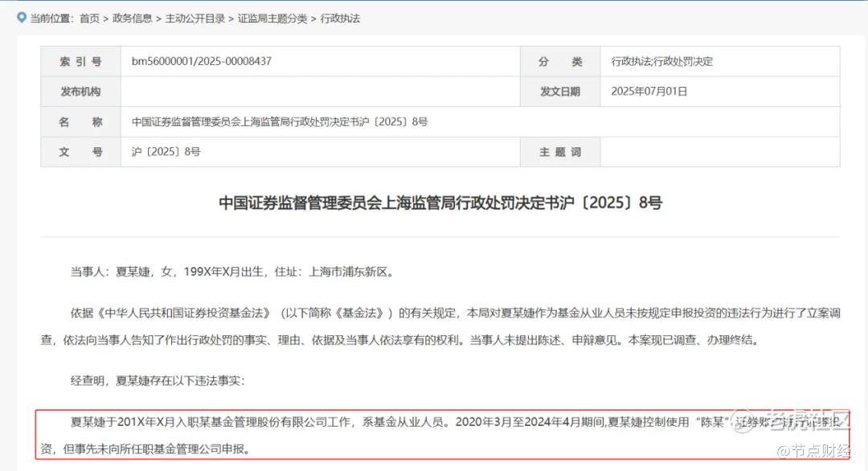868x471 pixels.
Task: Click the 索引号 label cell
Action: (x=81, y=61)
